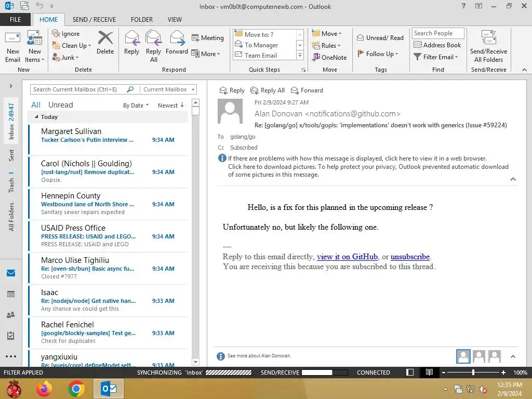Open the Address Book

click(x=437, y=45)
